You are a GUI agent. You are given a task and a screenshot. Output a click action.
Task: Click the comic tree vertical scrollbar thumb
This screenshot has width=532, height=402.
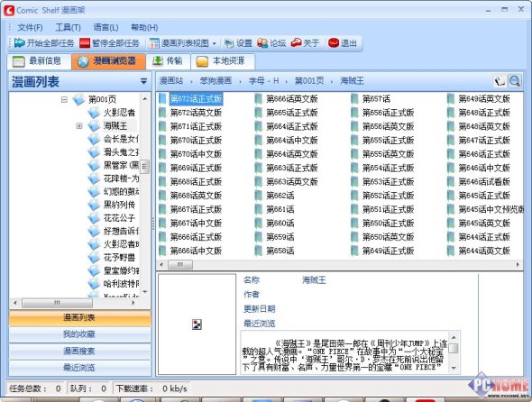(145, 166)
